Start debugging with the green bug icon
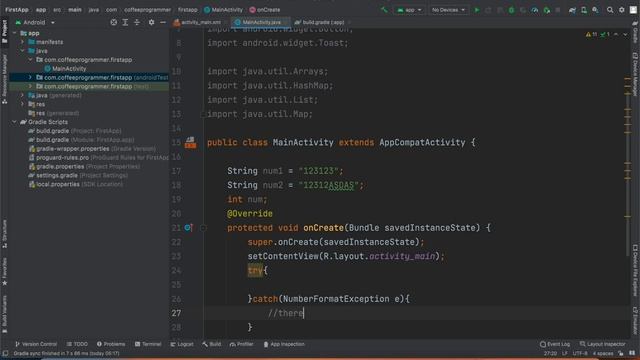 click(511, 10)
